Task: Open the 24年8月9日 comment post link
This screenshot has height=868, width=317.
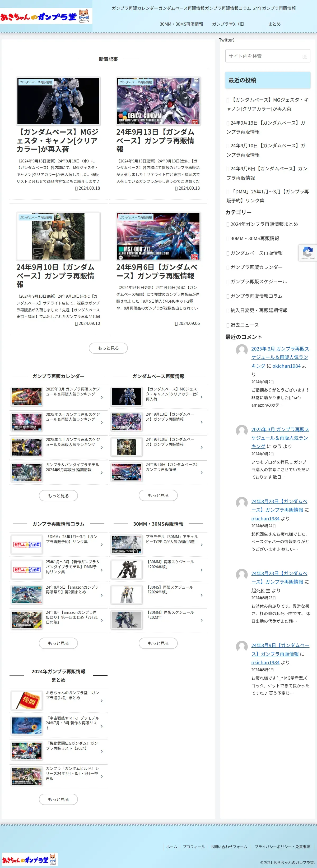Action: point(280,650)
